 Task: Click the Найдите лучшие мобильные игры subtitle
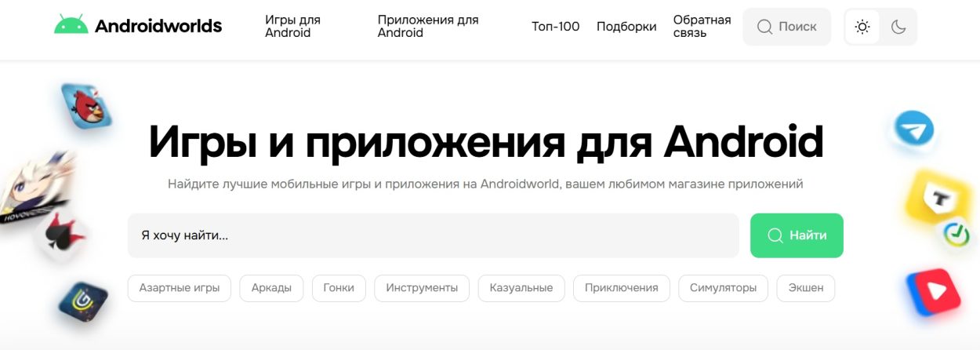pos(485,184)
